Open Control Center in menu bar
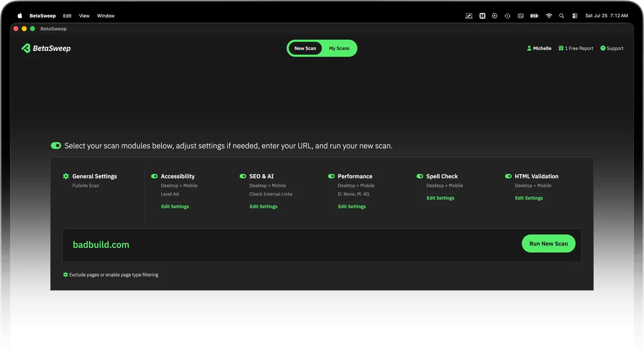 coord(575,16)
